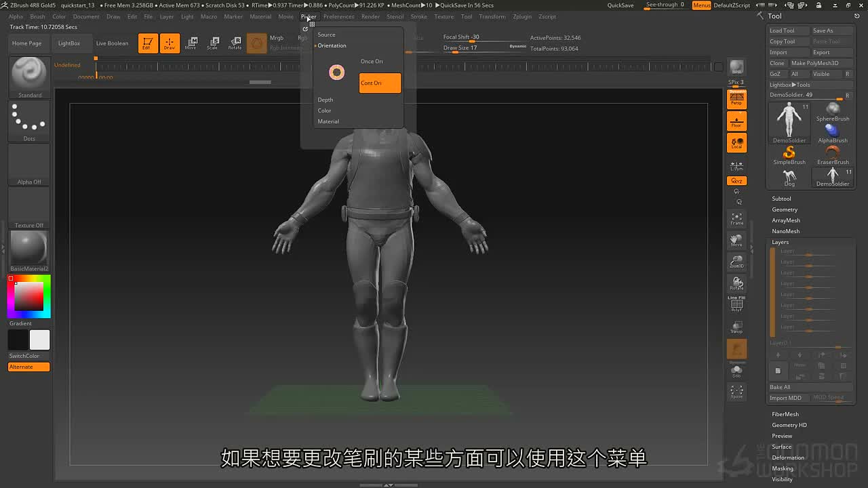Viewport: 868px width, 488px height.
Task: Select the AlphaBrush tool
Action: point(833,133)
